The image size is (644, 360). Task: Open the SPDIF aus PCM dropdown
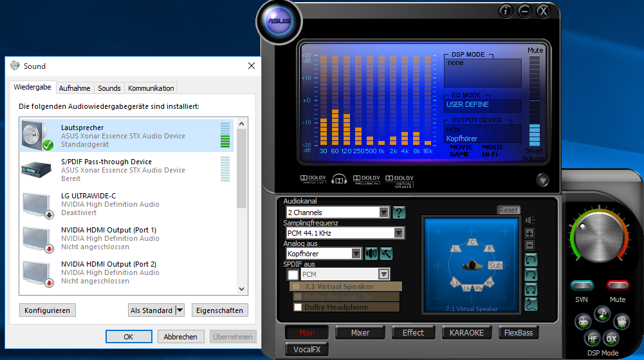coord(383,274)
